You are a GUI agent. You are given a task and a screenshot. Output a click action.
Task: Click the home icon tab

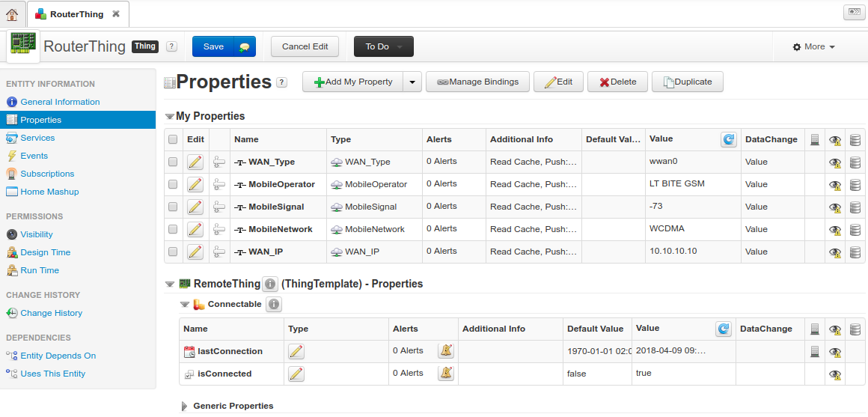[12, 14]
